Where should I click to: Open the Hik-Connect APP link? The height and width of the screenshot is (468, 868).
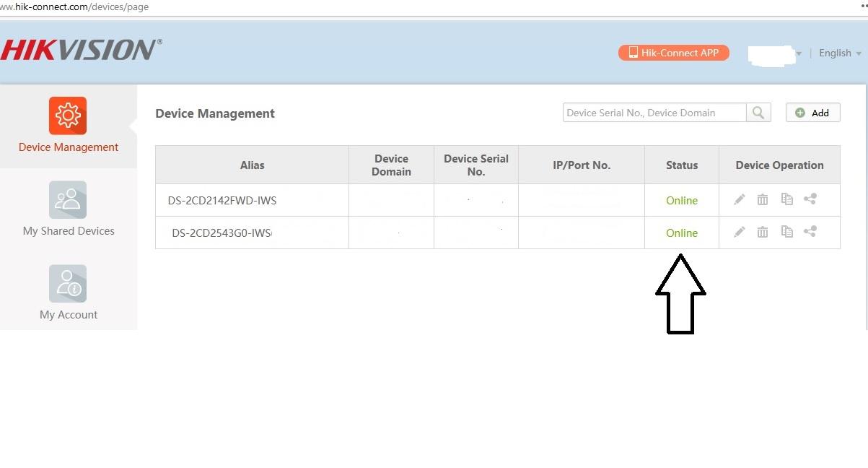pos(674,53)
